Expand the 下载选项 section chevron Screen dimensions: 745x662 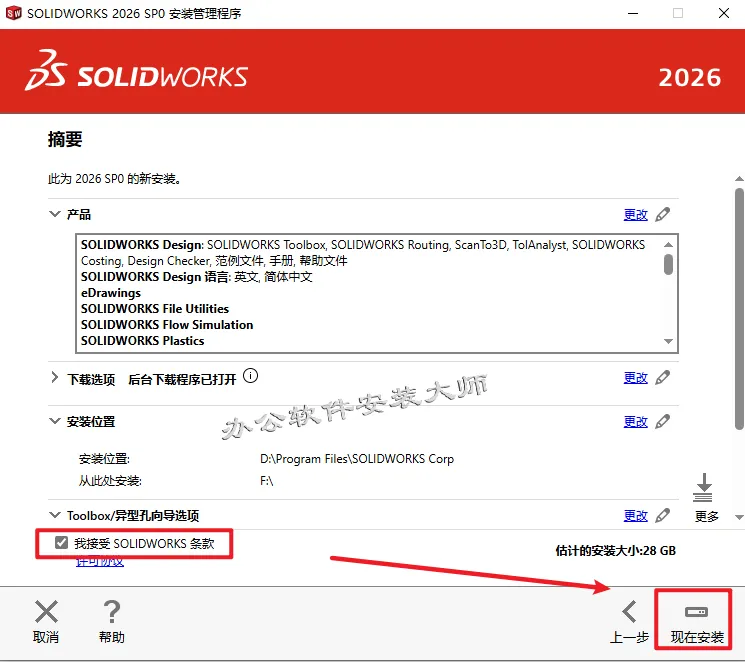[x=55, y=378]
